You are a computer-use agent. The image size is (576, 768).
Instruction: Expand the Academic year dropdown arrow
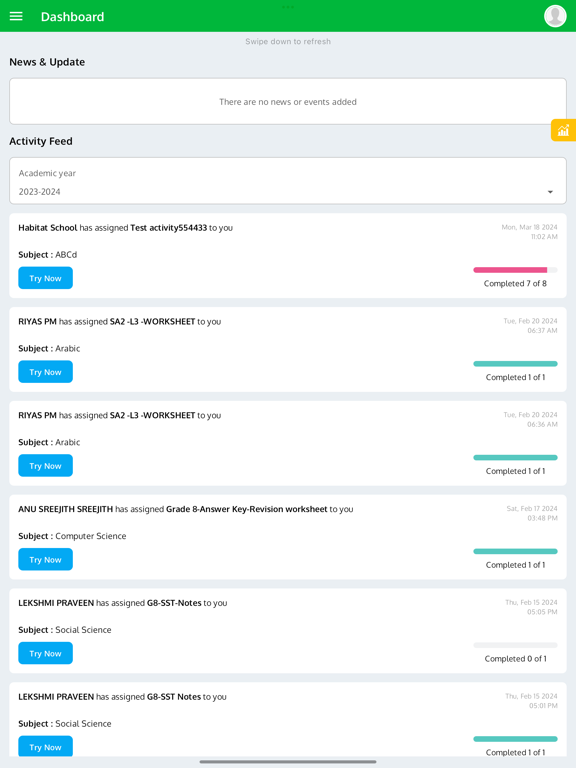pyautogui.click(x=550, y=192)
